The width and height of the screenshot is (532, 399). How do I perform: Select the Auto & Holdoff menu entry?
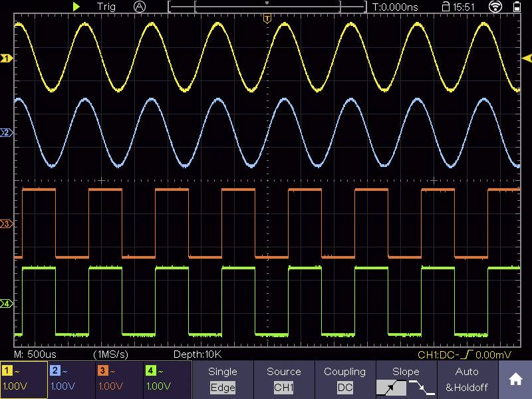tap(467, 378)
